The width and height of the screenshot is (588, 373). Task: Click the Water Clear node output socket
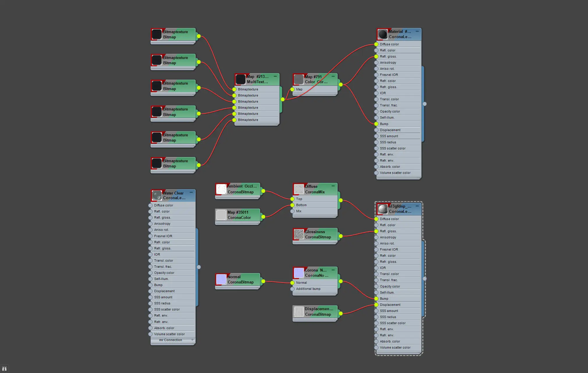click(199, 267)
